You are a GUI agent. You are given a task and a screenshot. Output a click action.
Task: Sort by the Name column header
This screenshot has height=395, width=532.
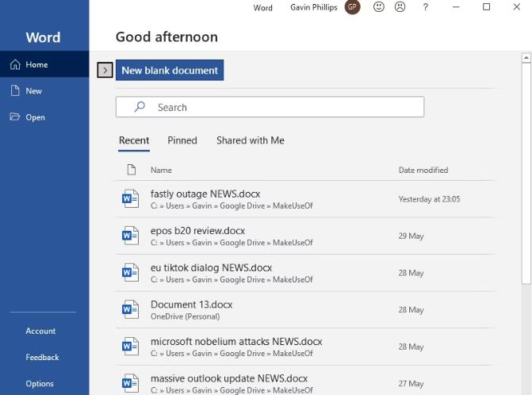click(x=161, y=170)
